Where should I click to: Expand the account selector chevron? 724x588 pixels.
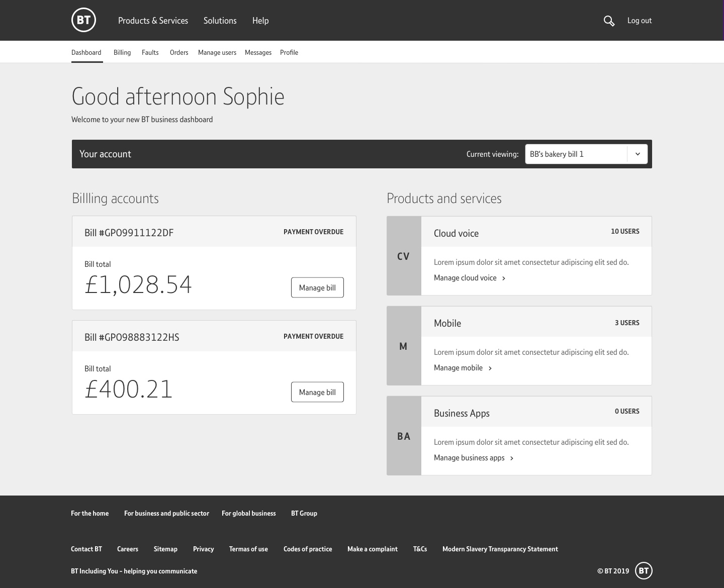[x=638, y=154]
